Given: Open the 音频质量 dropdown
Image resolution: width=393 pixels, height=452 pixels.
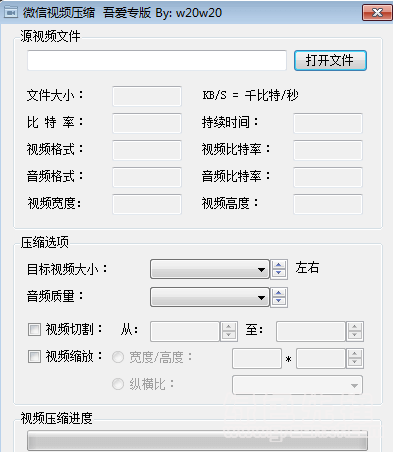Looking at the screenshot, I should pyautogui.click(x=210, y=297).
